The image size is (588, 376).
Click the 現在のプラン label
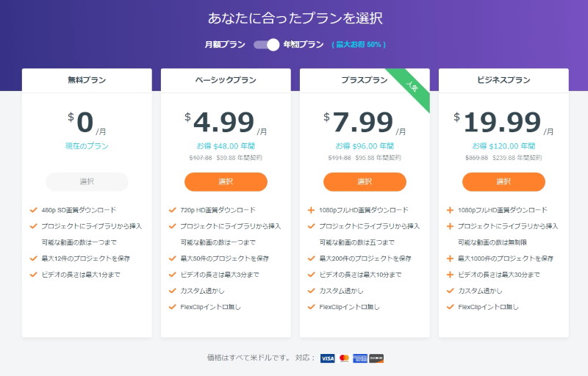(x=87, y=146)
